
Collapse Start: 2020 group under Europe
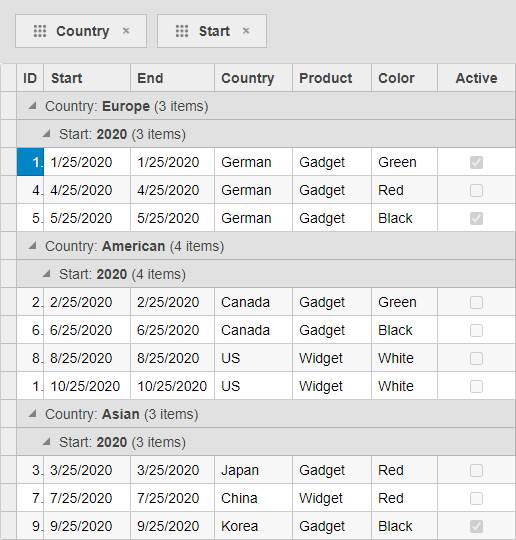click(x=47, y=134)
